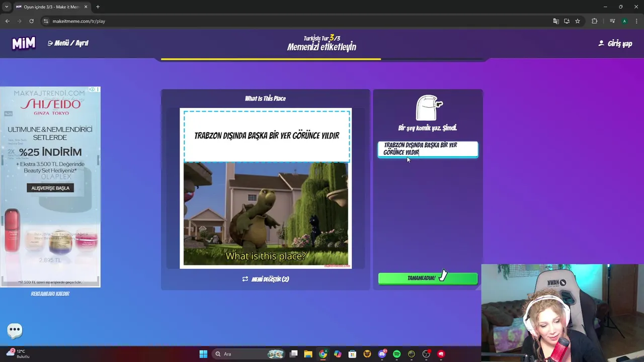Viewport: 644px width, 362px height.
Task: Select the dashed caption box on the meme
Action: point(267,136)
